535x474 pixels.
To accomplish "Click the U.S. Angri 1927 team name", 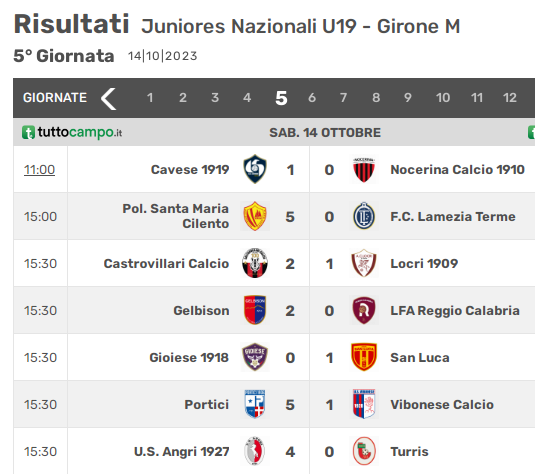I will pos(182,452).
